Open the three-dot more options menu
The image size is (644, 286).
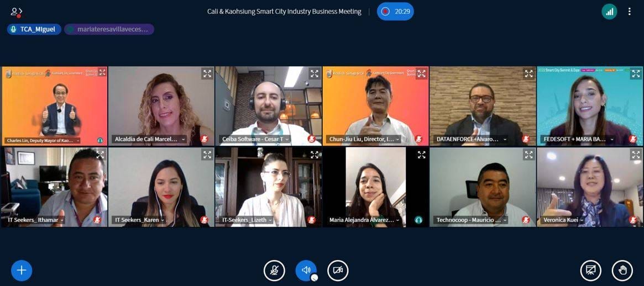(x=629, y=12)
